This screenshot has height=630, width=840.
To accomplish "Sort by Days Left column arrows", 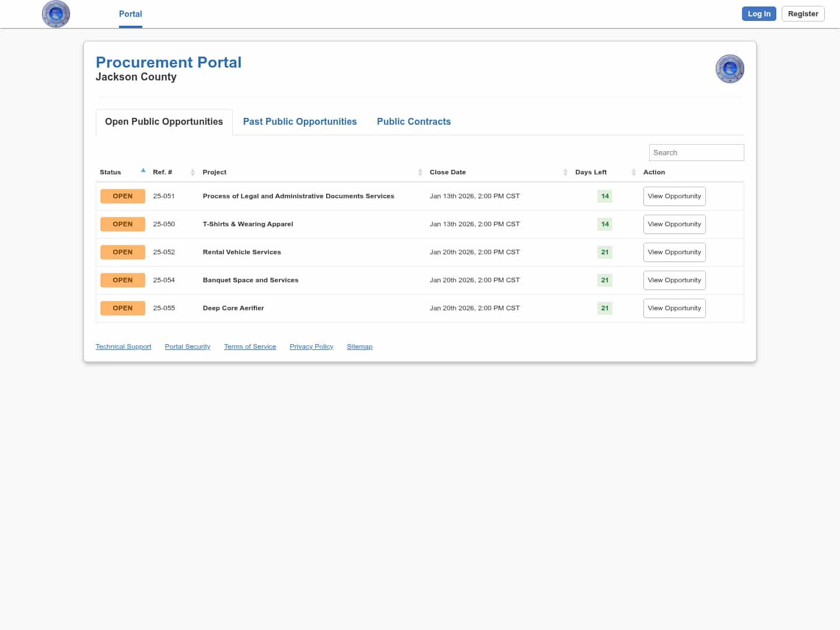I will click(x=633, y=172).
